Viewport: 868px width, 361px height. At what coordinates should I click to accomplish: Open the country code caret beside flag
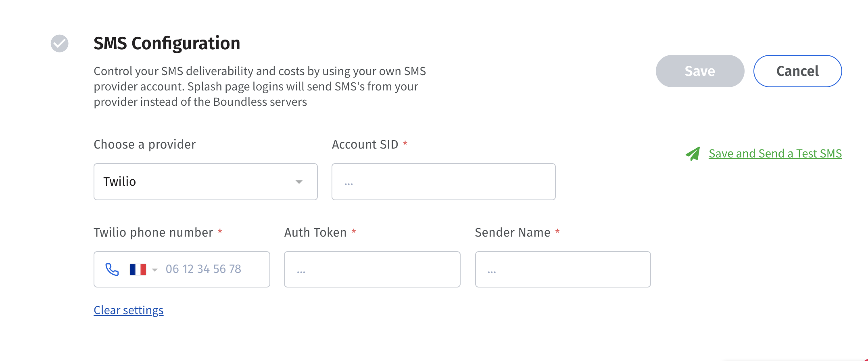154,270
